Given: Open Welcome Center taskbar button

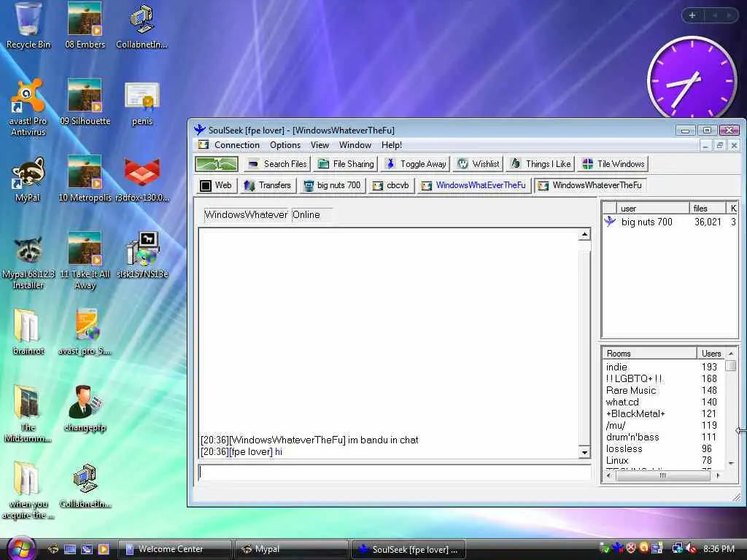Looking at the screenshot, I should 174,549.
